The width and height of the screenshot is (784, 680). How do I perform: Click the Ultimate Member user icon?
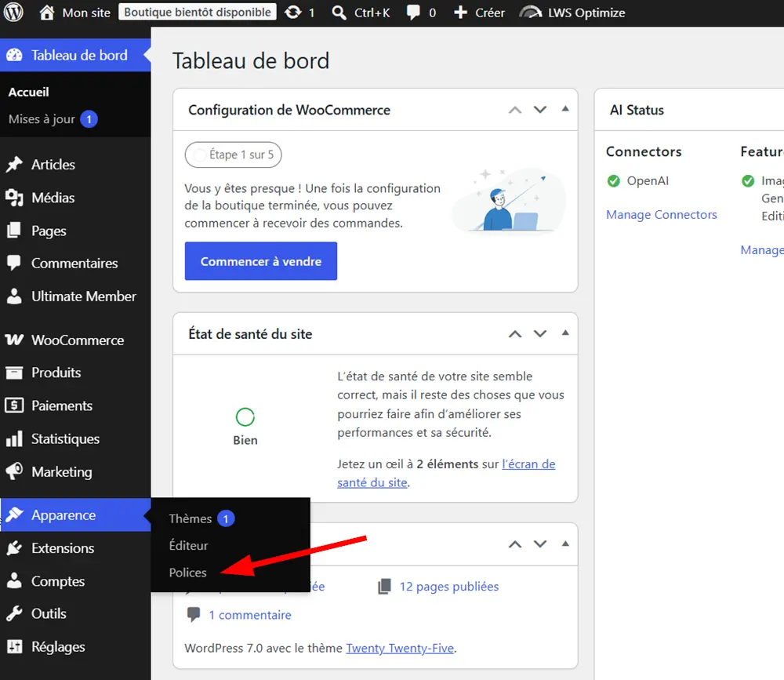pyautogui.click(x=14, y=296)
